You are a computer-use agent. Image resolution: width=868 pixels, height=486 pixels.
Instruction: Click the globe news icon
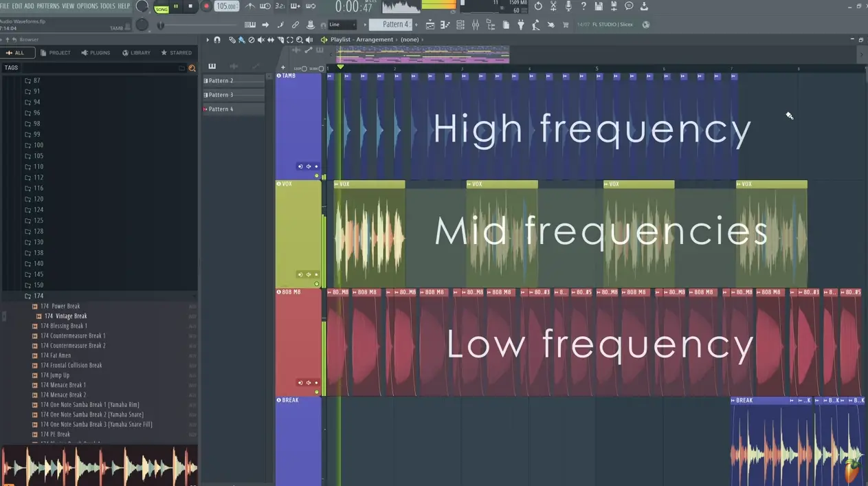646,25
